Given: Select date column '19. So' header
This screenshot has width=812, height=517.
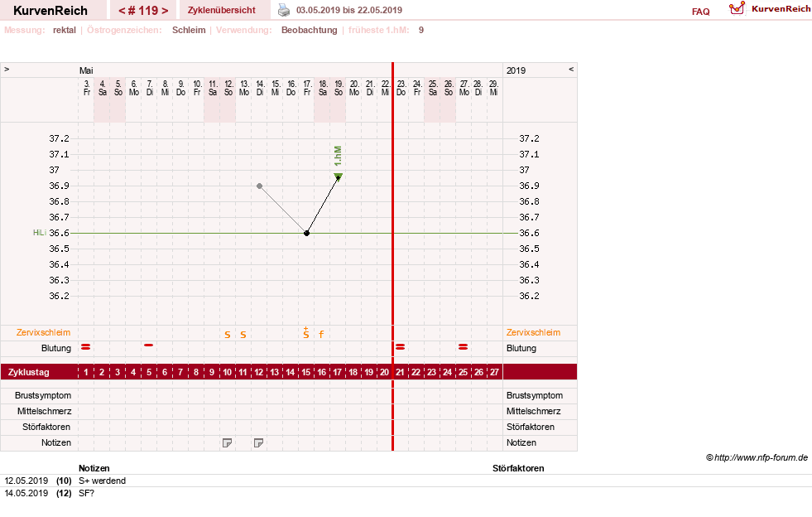Looking at the screenshot, I should tap(339, 88).
